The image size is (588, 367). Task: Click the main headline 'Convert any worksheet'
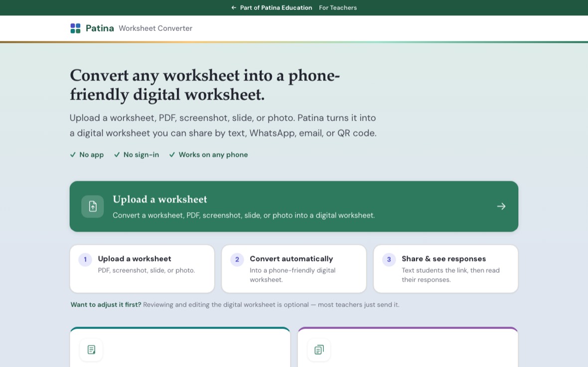[x=205, y=85]
